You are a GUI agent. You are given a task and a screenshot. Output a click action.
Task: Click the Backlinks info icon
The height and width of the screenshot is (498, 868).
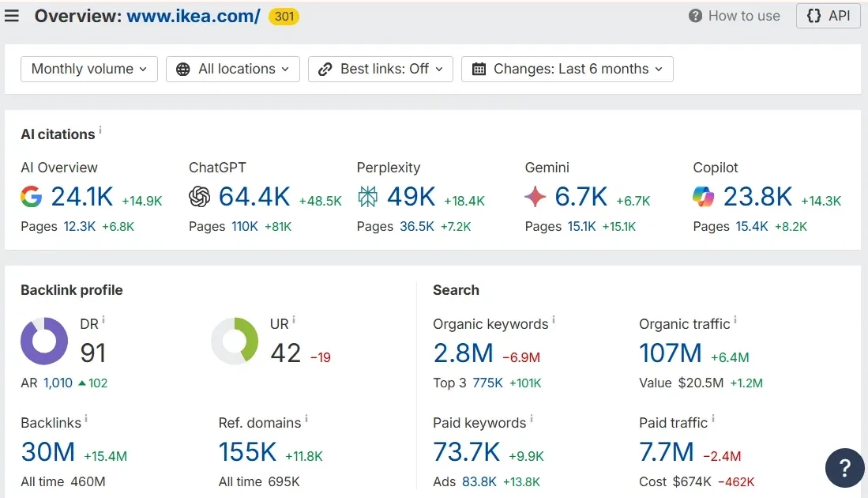tap(86, 419)
